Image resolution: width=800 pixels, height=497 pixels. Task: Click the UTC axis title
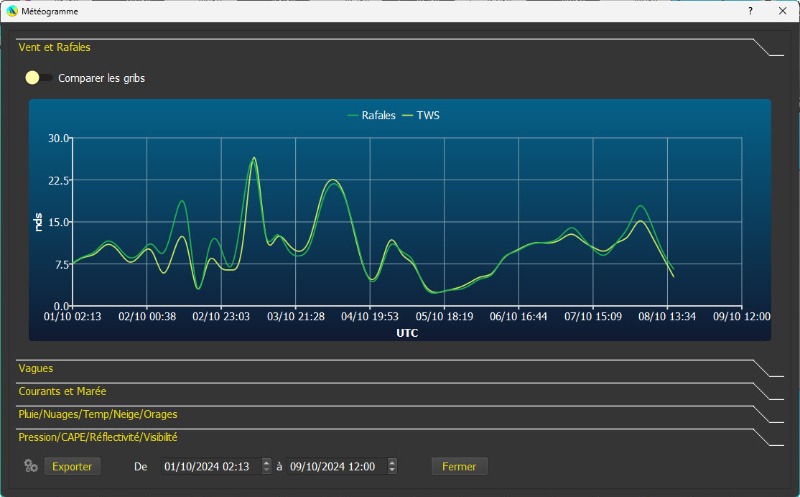click(x=407, y=333)
